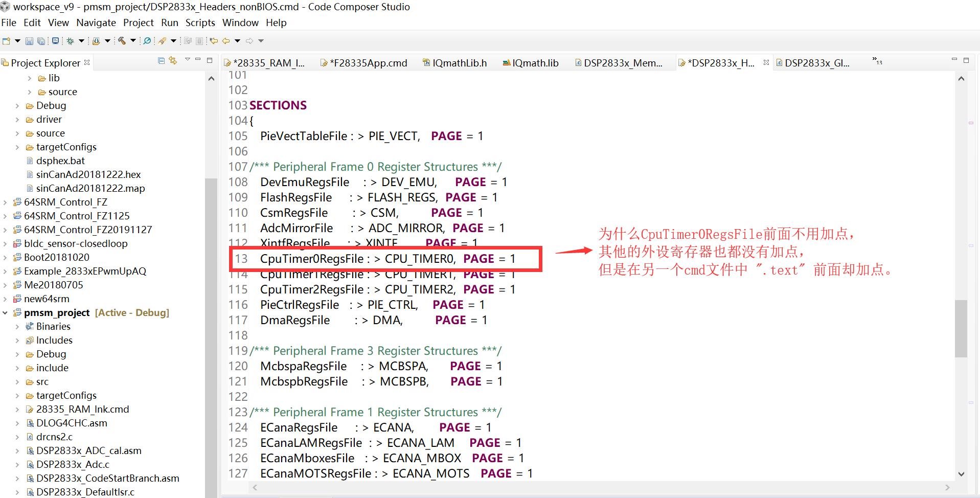The width and height of the screenshot is (980, 498).
Task: Click the Search magnifier toolbar icon
Action: pyautogui.click(x=147, y=41)
